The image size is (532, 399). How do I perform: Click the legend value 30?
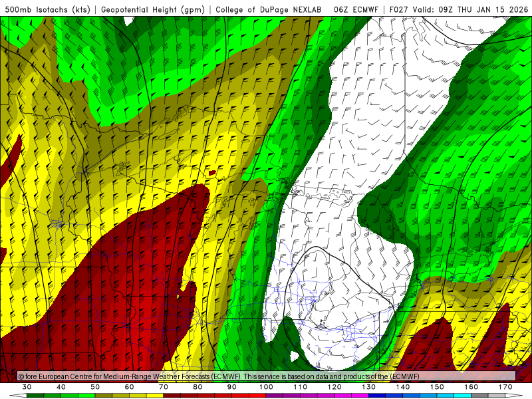click(27, 387)
